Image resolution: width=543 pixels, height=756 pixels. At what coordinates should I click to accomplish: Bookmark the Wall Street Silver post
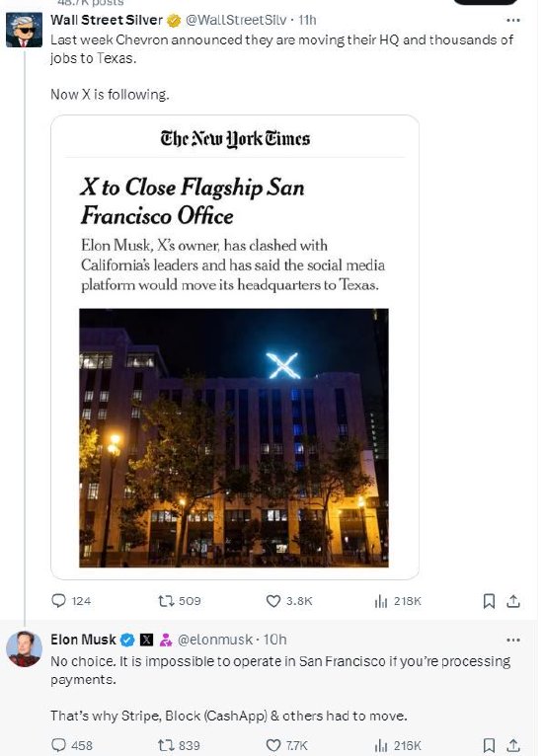point(489,601)
